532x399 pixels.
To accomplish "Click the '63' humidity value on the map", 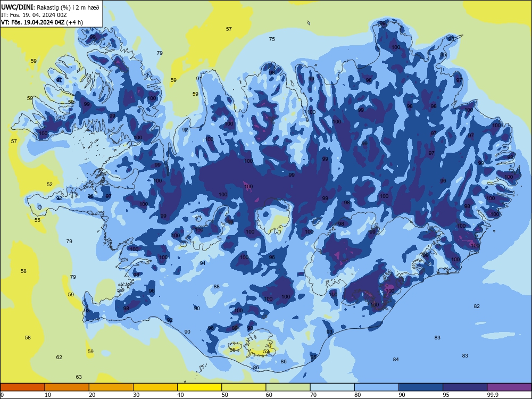I will click(x=79, y=377).
